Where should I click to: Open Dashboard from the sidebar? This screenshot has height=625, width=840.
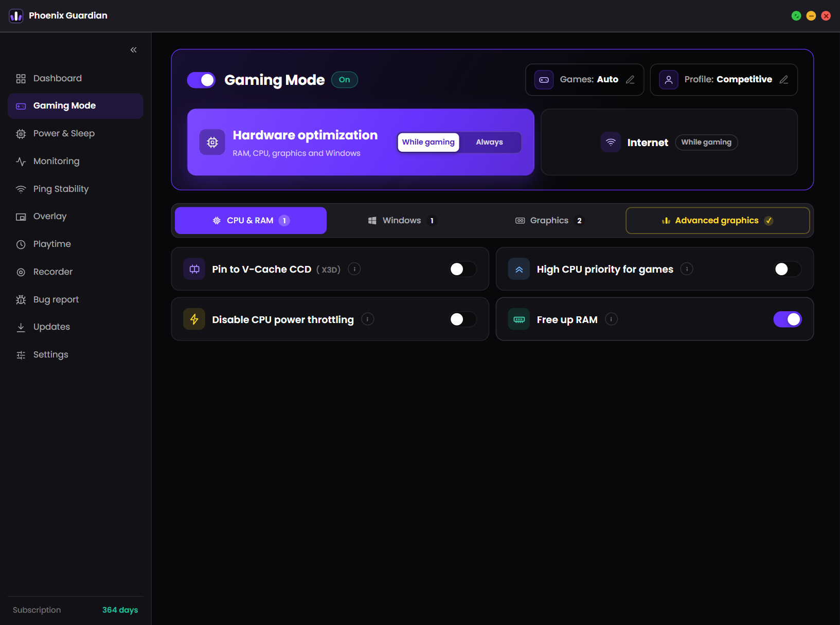pyautogui.click(x=76, y=78)
